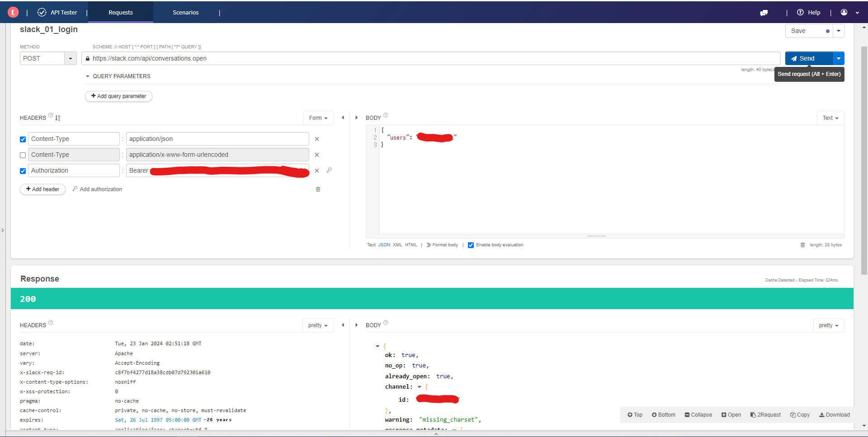Click the Send request button
Viewport: 868px width, 437px height.
point(808,59)
